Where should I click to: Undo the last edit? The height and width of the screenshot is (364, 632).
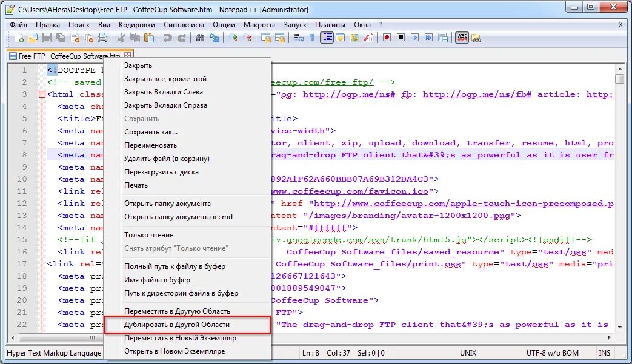(x=167, y=38)
